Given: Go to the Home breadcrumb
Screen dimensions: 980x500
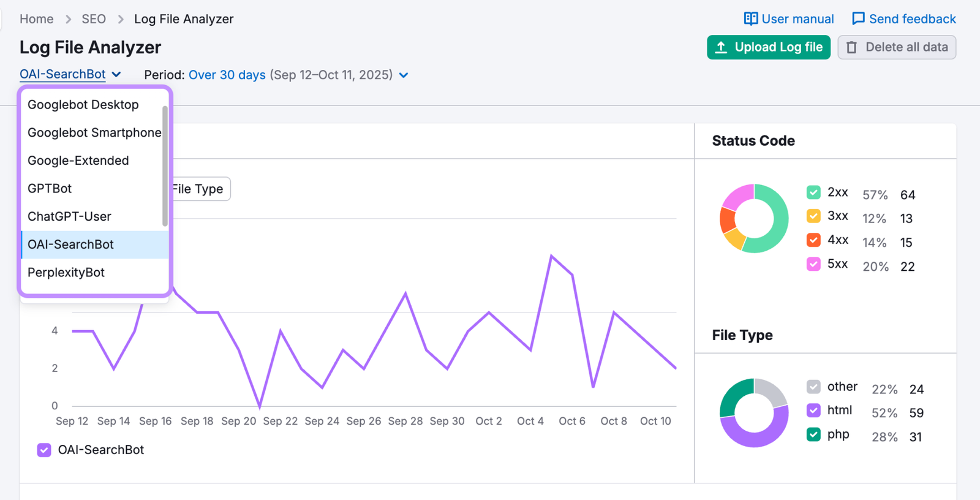Looking at the screenshot, I should 37,19.
